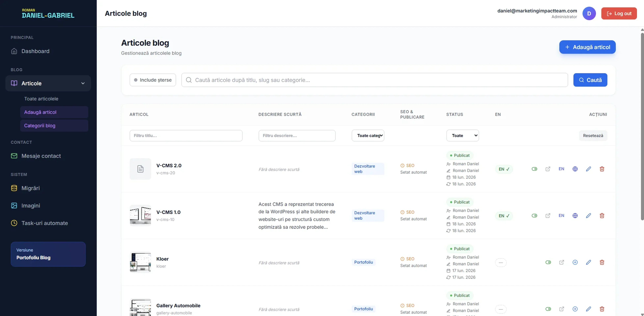Open Task-uri automate

pos(48,223)
